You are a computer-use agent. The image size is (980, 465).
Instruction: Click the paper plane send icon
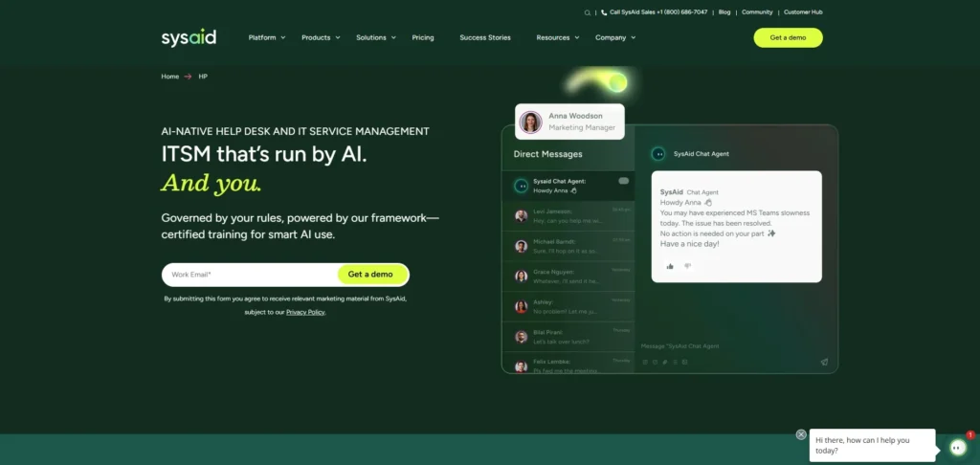click(x=824, y=362)
